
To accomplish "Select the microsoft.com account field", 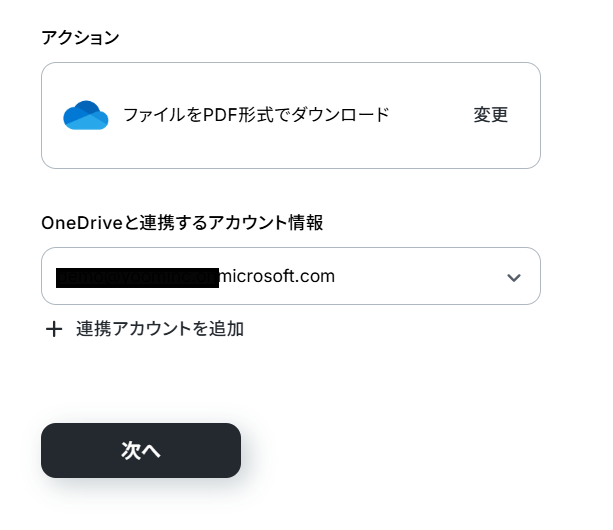I will coord(291,276).
